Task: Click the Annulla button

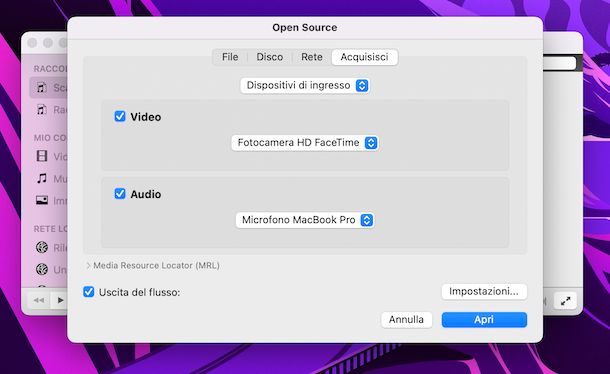Action: point(407,320)
